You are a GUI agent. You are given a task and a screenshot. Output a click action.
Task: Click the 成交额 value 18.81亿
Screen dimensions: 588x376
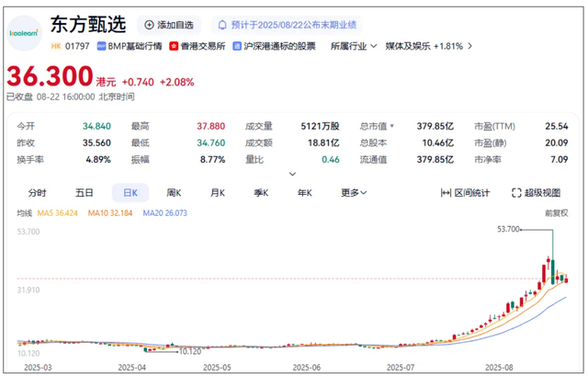pos(323,143)
